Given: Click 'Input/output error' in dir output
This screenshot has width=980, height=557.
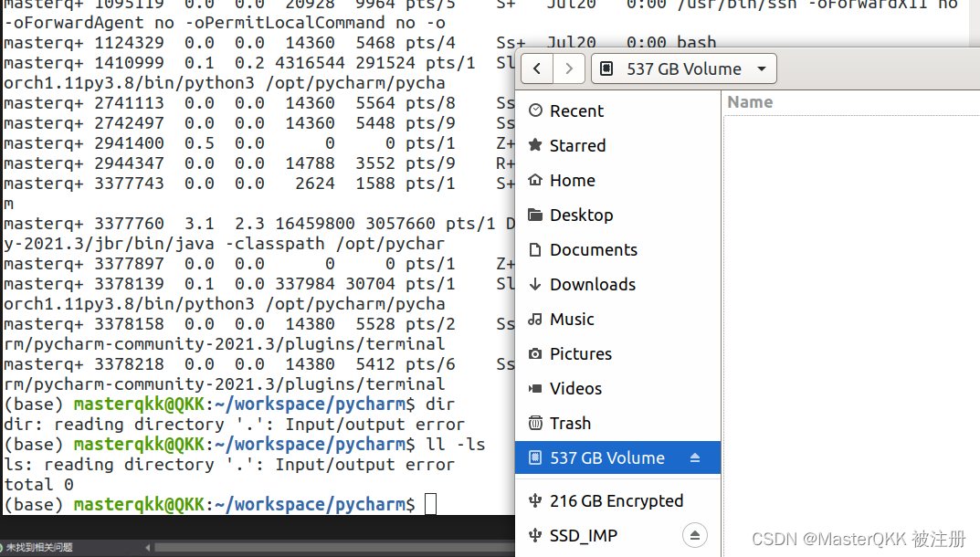Looking at the screenshot, I should (375, 425).
